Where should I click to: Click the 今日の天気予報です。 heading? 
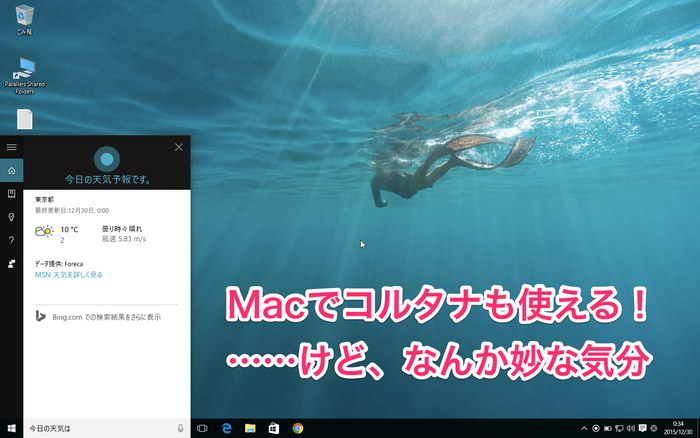tap(107, 179)
